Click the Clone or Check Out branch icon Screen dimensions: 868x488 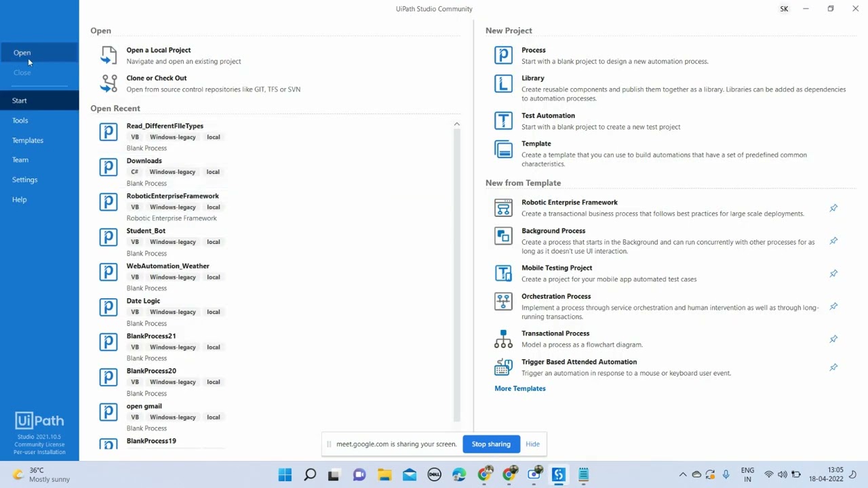pyautogui.click(x=108, y=83)
